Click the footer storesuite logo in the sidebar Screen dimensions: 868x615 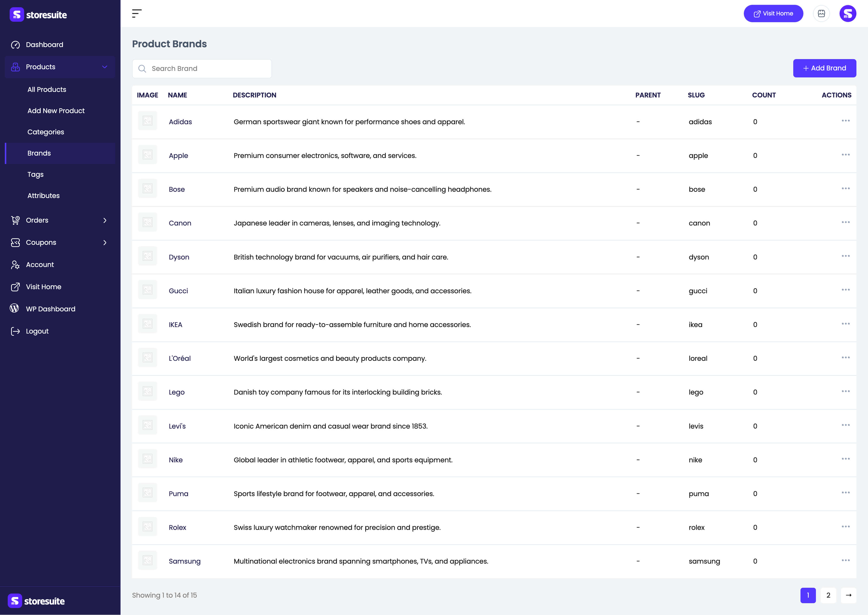[36, 601]
